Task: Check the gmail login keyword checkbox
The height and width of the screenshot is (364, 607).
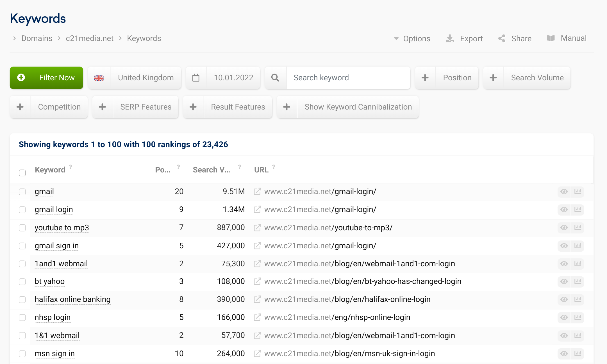Action: pos(22,210)
